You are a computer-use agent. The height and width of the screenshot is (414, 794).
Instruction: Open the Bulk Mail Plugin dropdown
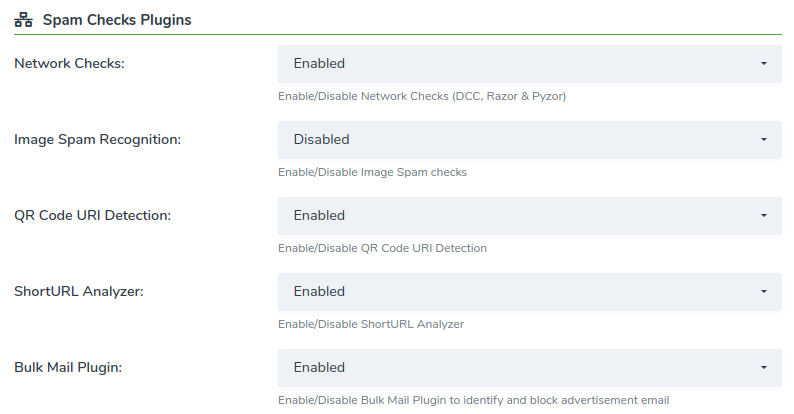pos(530,367)
